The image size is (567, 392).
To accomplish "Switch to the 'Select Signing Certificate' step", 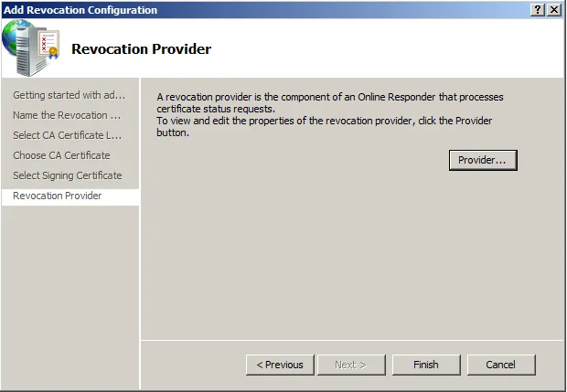I will (x=68, y=175).
